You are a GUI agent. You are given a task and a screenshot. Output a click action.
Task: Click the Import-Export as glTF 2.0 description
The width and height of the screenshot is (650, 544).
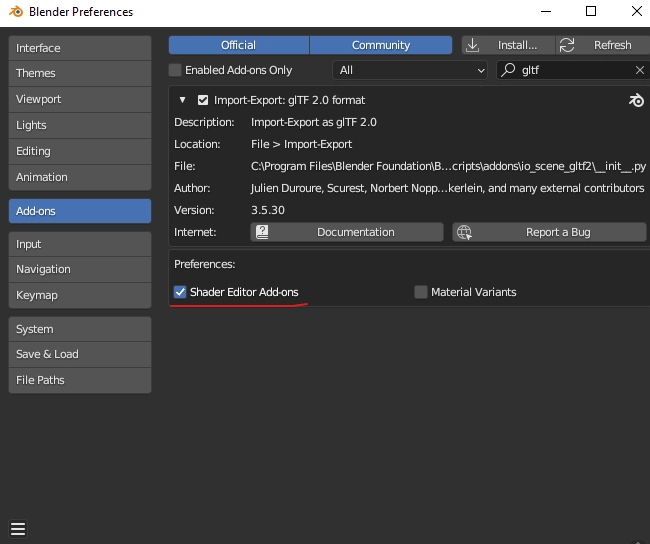[x=314, y=122]
